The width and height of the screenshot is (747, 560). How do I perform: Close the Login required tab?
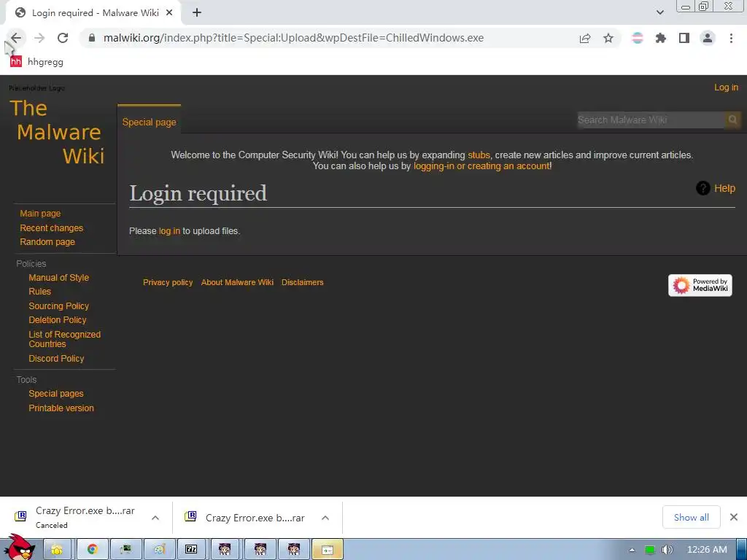(x=169, y=13)
